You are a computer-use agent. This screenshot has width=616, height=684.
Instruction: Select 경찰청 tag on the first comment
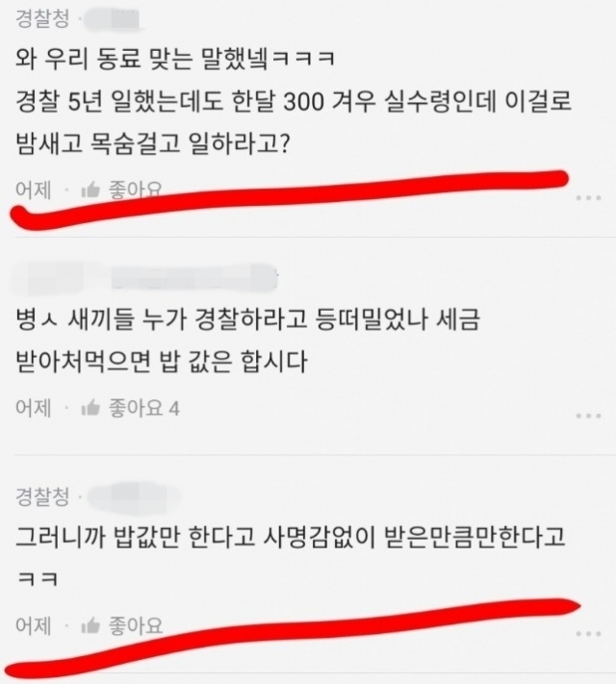click(42, 18)
